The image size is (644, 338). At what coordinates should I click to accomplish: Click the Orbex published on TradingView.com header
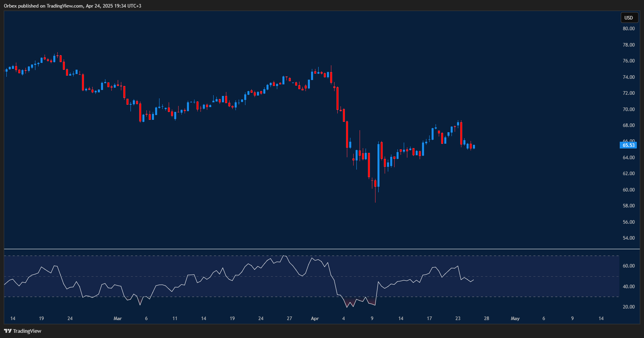click(x=44, y=6)
